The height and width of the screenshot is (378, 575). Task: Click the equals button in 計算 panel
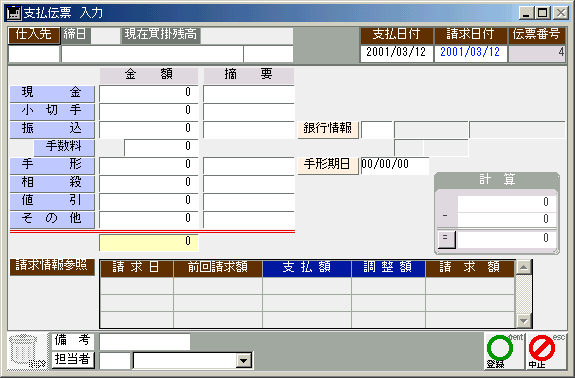click(446, 239)
